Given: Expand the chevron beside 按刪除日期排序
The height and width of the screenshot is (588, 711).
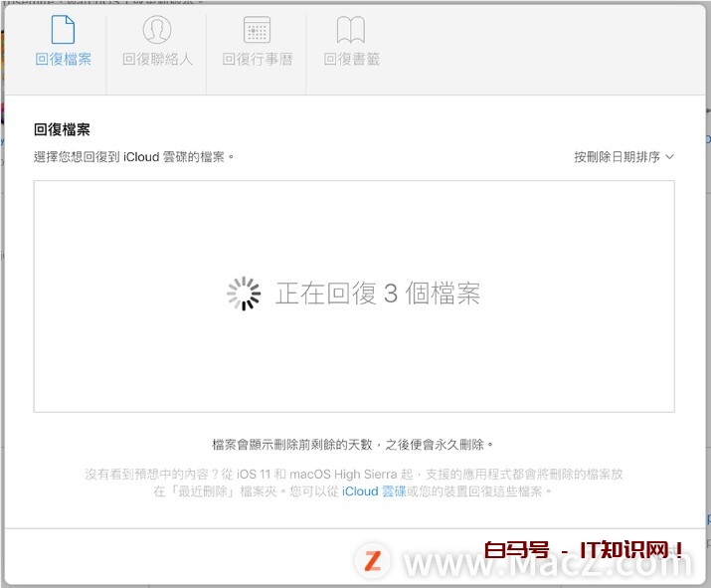Looking at the screenshot, I should tap(669, 157).
